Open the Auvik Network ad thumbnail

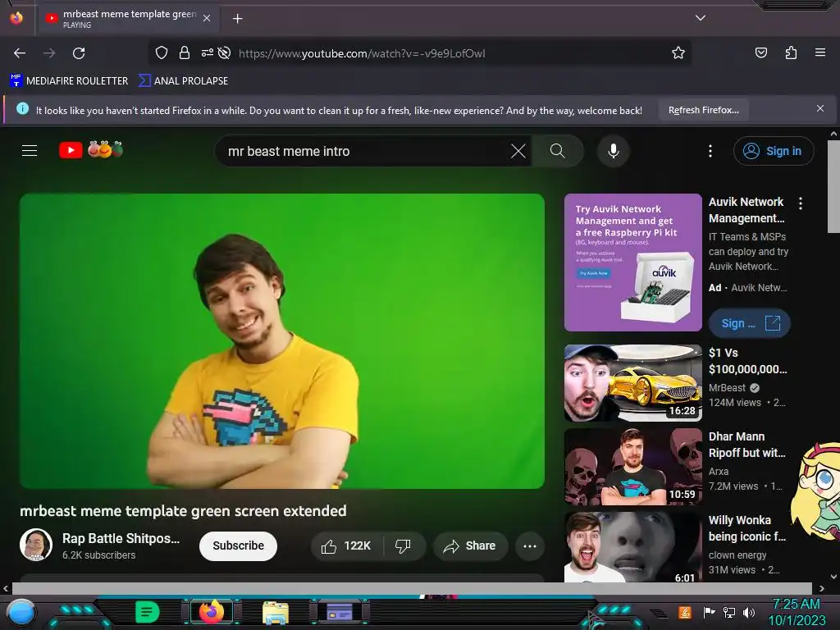pos(632,262)
